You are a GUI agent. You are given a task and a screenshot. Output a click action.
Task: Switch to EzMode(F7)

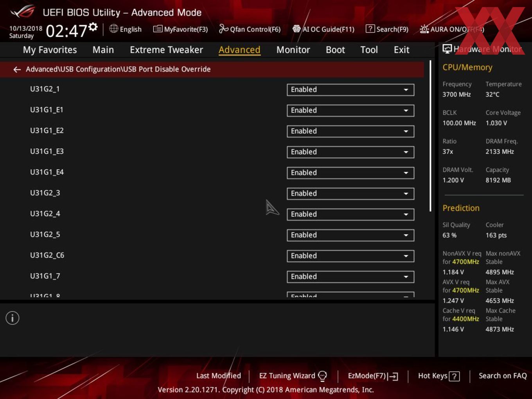pos(373,376)
